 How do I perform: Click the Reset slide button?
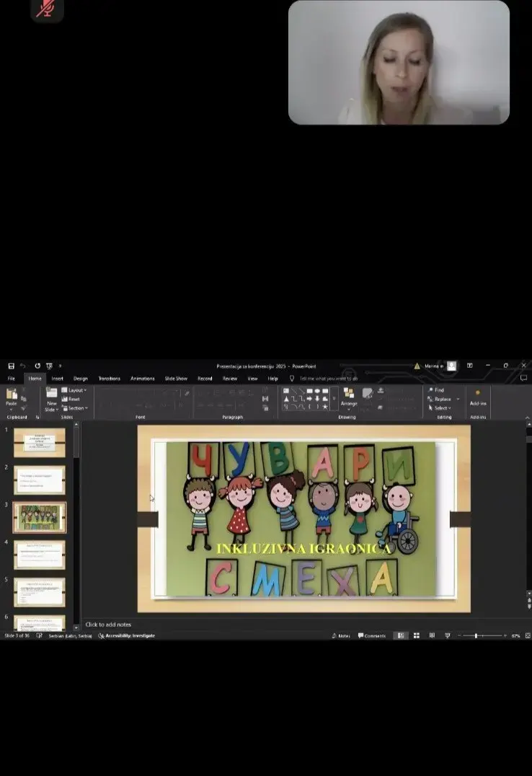point(71,399)
